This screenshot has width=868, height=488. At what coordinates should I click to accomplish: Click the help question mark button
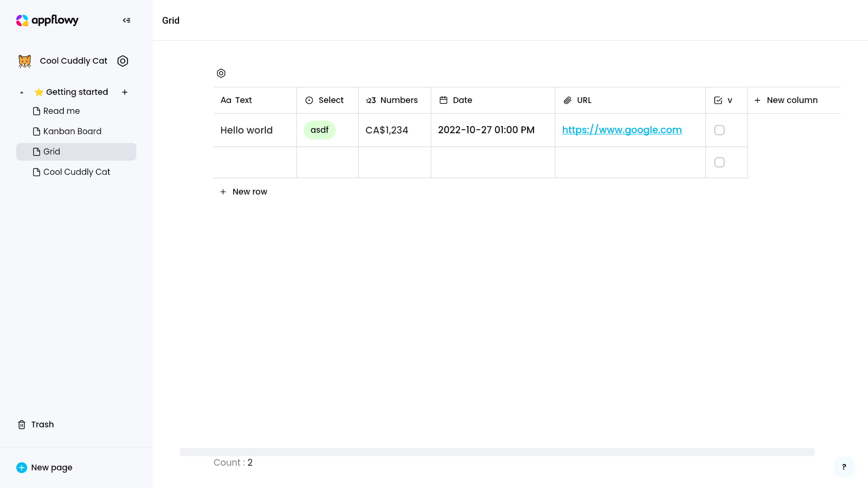[x=844, y=467]
